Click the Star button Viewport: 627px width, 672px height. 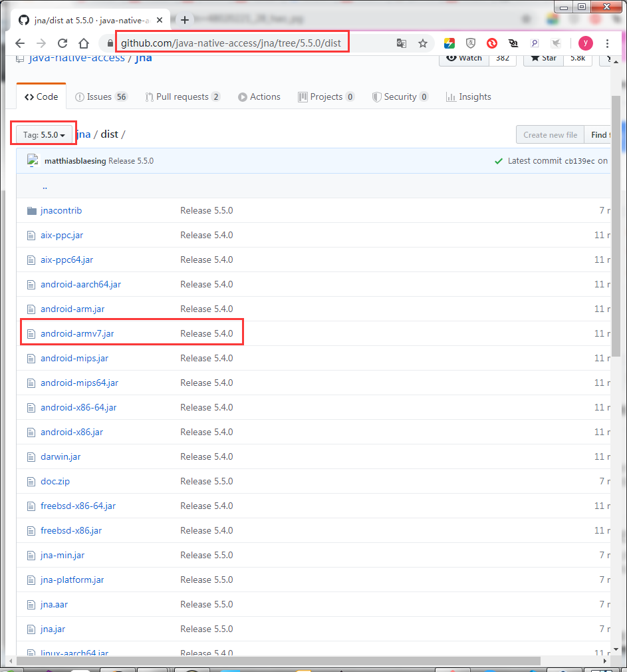click(x=543, y=59)
